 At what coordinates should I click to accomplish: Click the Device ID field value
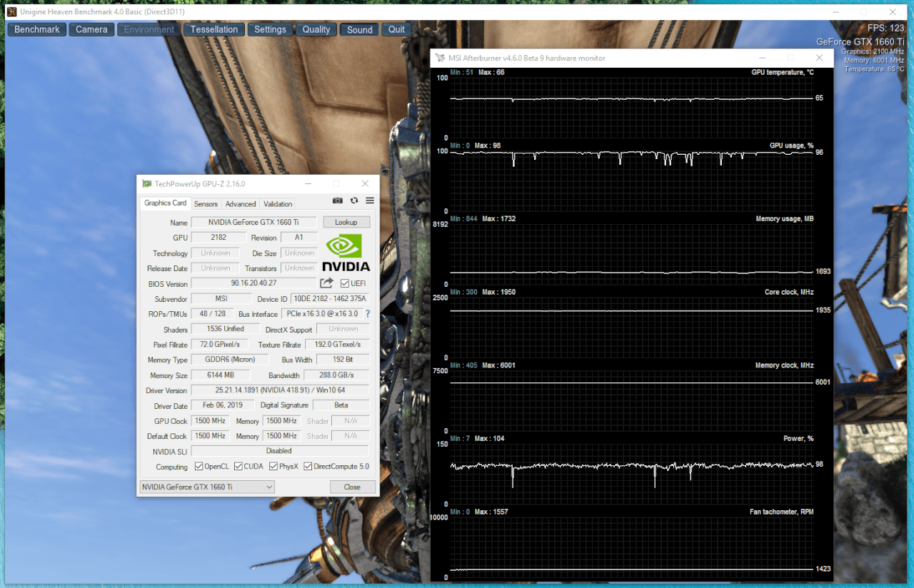[x=330, y=299]
